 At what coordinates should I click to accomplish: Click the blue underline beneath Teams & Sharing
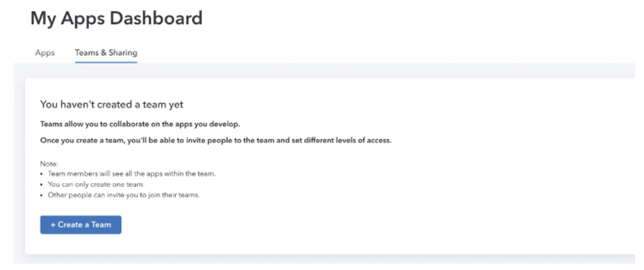106,62
